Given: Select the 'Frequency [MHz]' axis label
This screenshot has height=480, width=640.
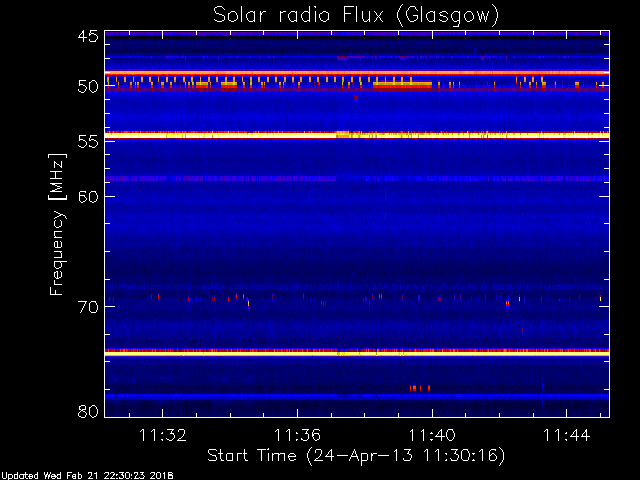Looking at the screenshot, I should point(57,224).
